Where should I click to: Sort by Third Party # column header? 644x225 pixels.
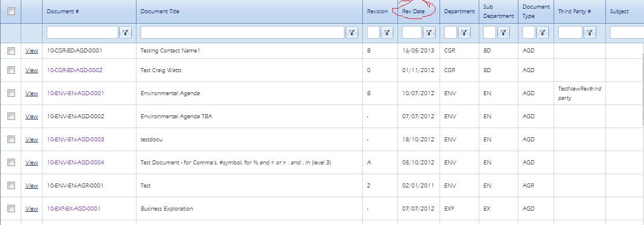(574, 12)
